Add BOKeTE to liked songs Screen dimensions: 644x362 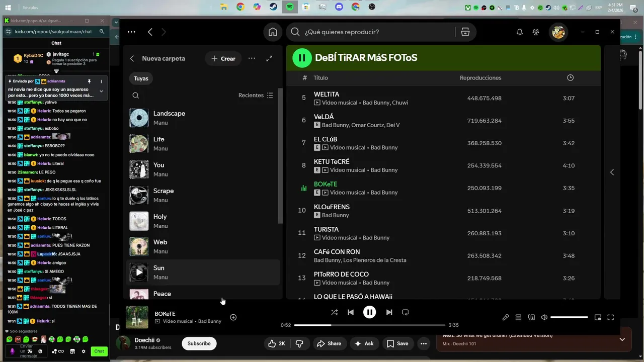(233, 317)
